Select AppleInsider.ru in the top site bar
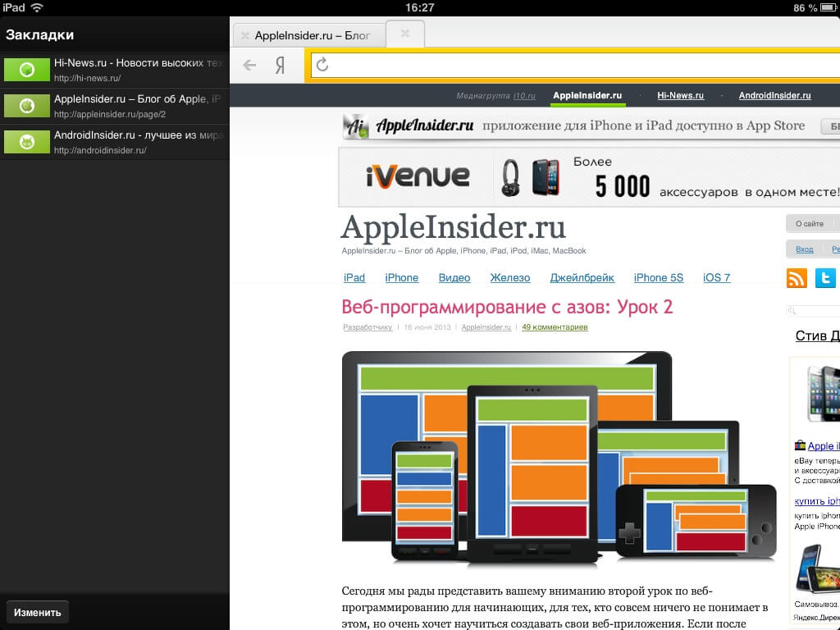Screen dimensions: 840x630 (587, 95)
